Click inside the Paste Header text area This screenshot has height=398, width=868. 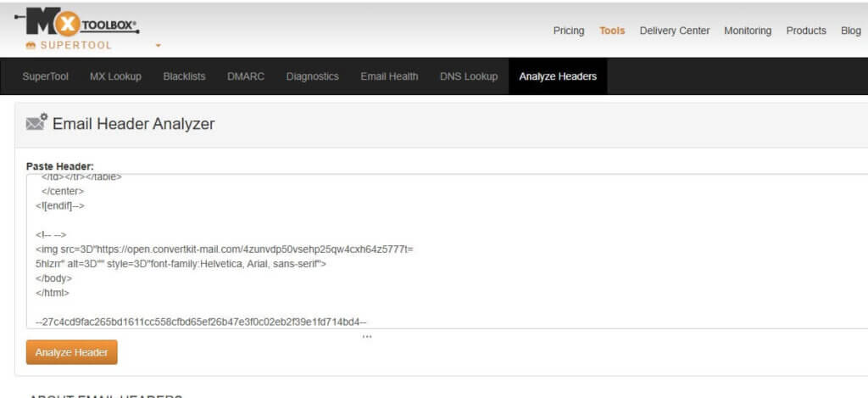pos(447,251)
